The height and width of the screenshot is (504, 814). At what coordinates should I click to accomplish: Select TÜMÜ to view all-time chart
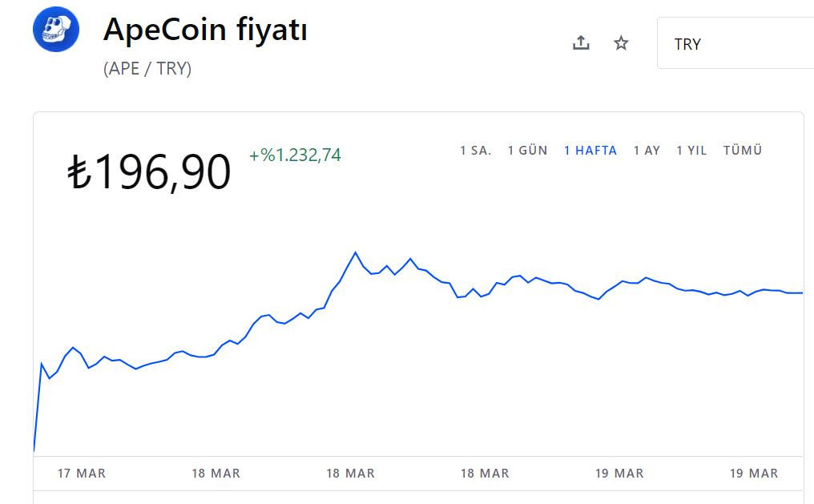743,150
